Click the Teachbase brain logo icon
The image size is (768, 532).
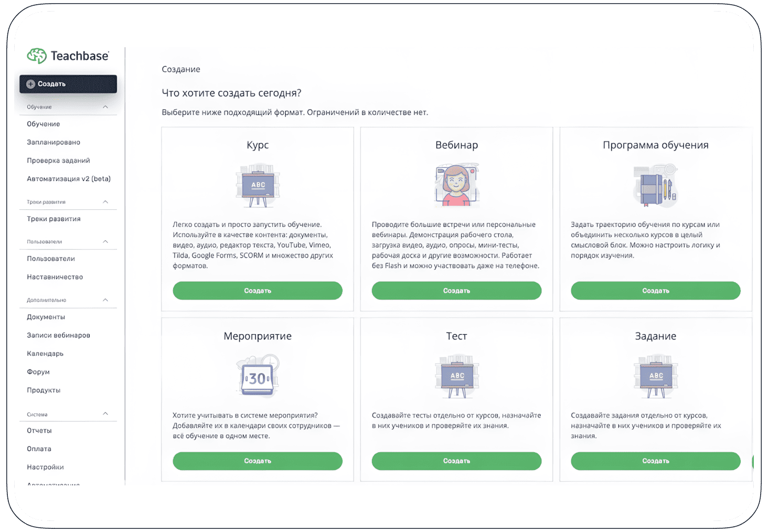(x=37, y=56)
